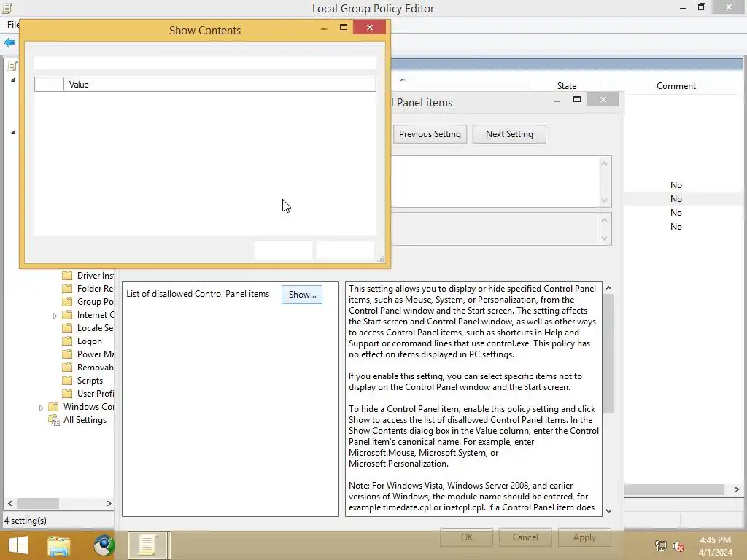The width and height of the screenshot is (747, 560).
Task: Click the Previous Setting button
Action: pos(430,134)
